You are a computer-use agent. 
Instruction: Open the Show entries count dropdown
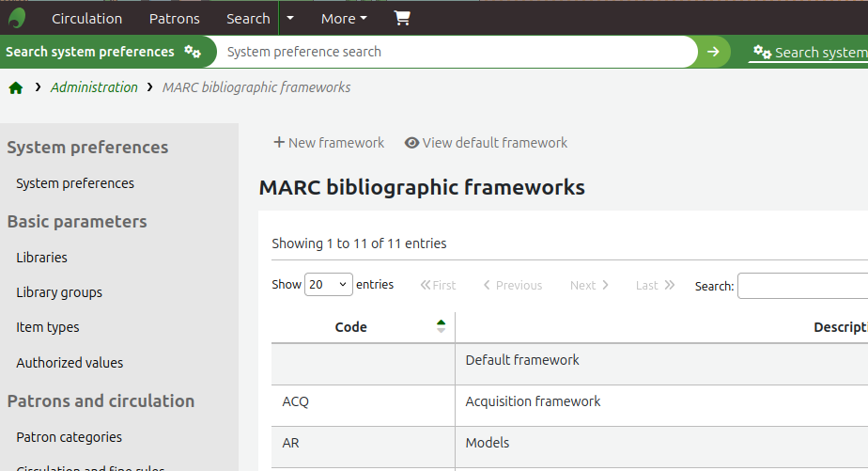(x=329, y=285)
